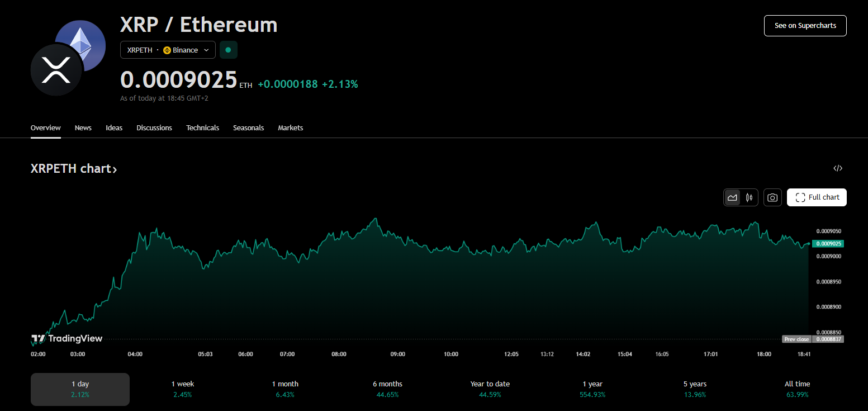Open the Markets tab

(291, 128)
